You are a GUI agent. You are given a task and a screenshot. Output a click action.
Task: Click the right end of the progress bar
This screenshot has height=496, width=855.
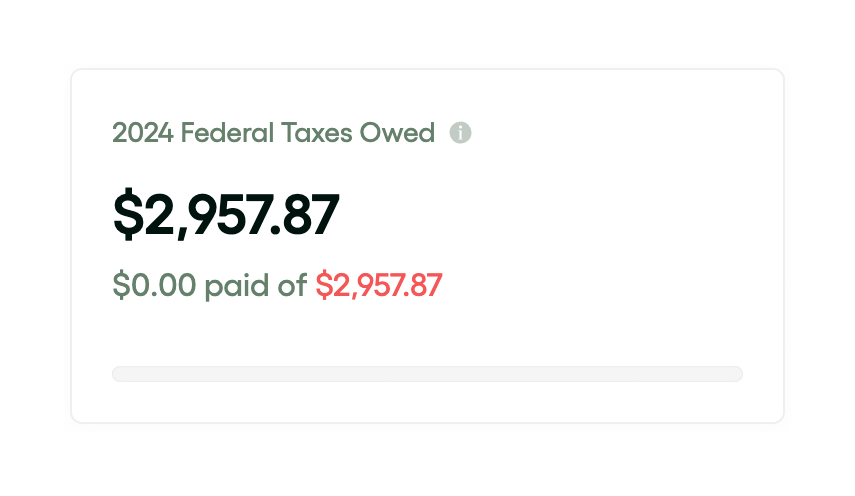pos(735,374)
